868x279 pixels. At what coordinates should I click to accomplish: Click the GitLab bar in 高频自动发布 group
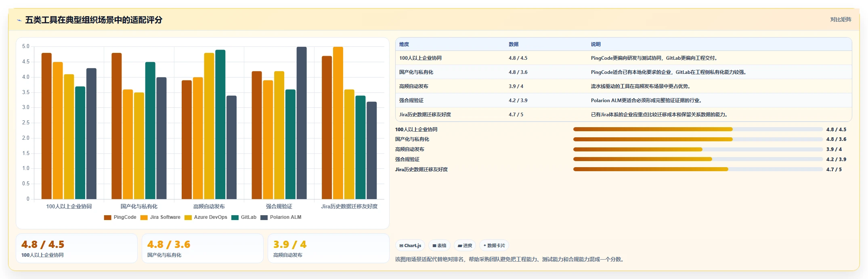[x=220, y=124]
